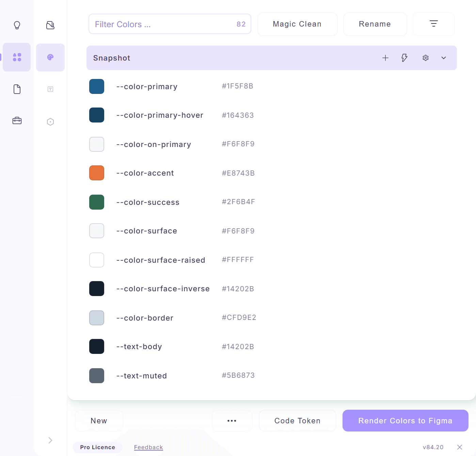Click the New button
The image size is (476, 456).
[99, 421]
